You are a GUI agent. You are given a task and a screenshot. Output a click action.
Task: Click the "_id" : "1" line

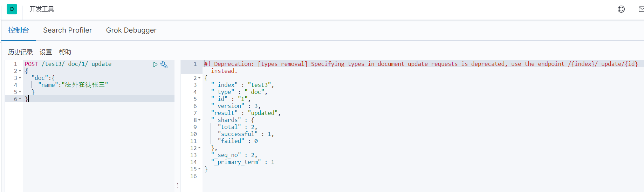coord(231,99)
